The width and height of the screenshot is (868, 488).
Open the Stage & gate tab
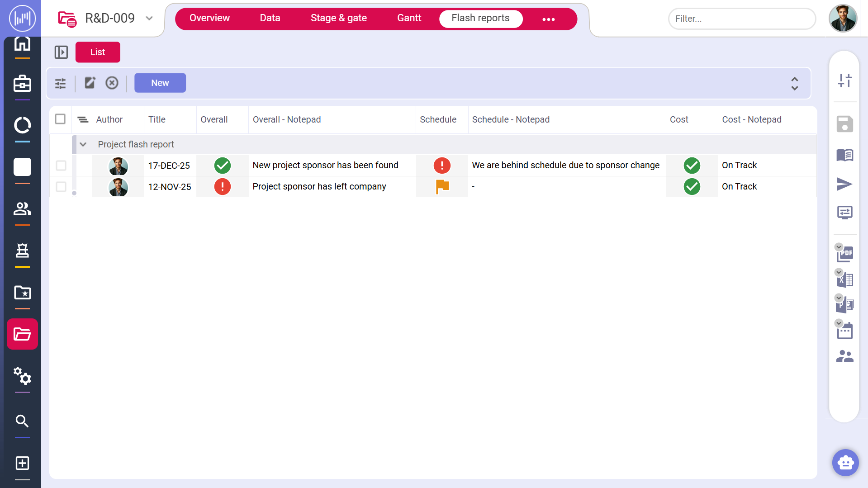[x=338, y=18]
